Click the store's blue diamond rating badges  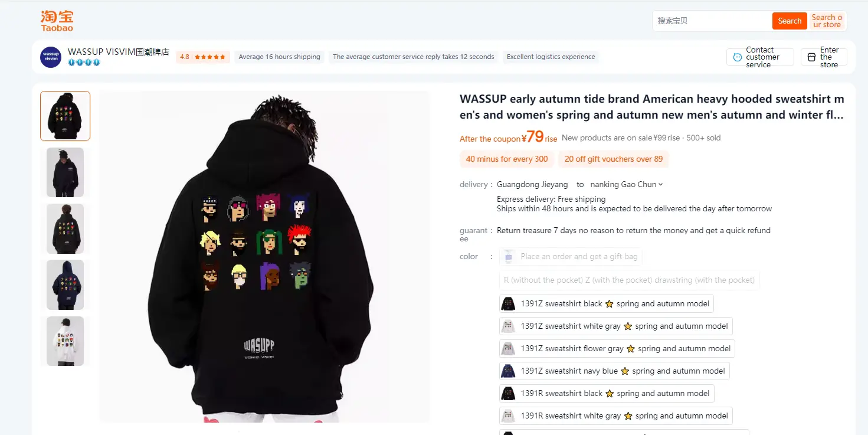84,63
